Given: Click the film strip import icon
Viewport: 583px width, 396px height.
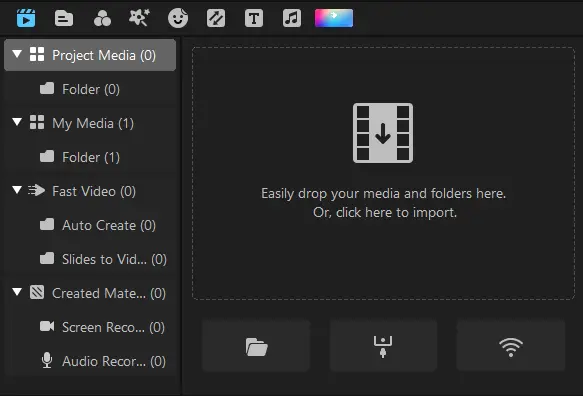Looking at the screenshot, I should click(383, 133).
